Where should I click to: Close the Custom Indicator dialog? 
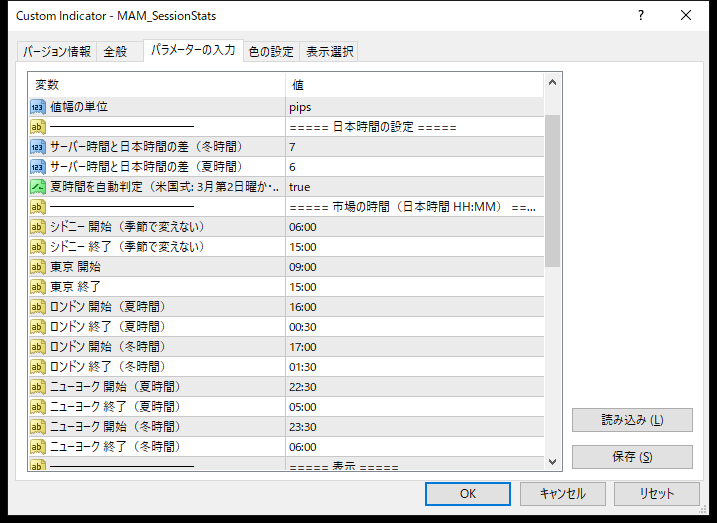(686, 16)
